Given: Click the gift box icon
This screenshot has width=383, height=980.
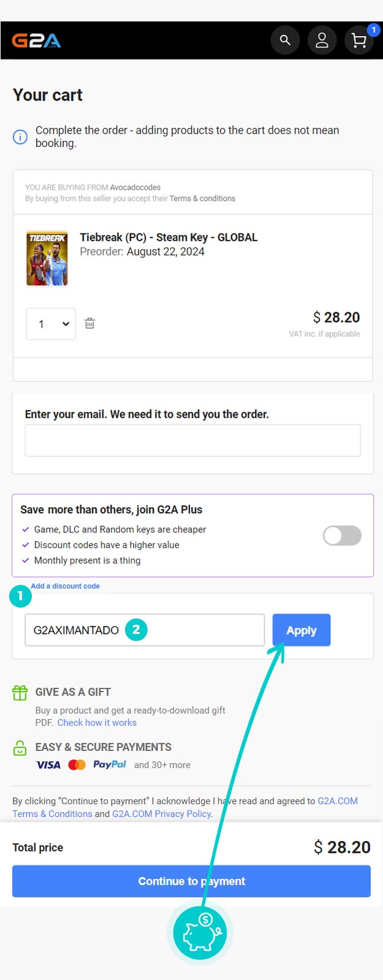Looking at the screenshot, I should (20, 693).
